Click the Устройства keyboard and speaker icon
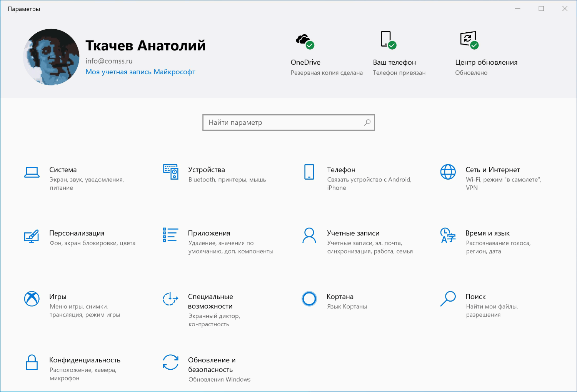The width and height of the screenshot is (577, 392). click(170, 172)
